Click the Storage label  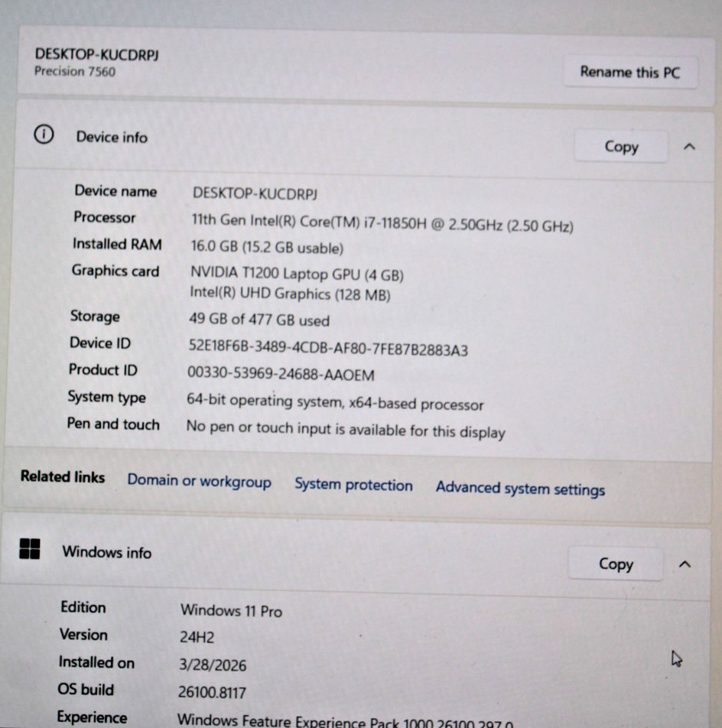point(95,316)
